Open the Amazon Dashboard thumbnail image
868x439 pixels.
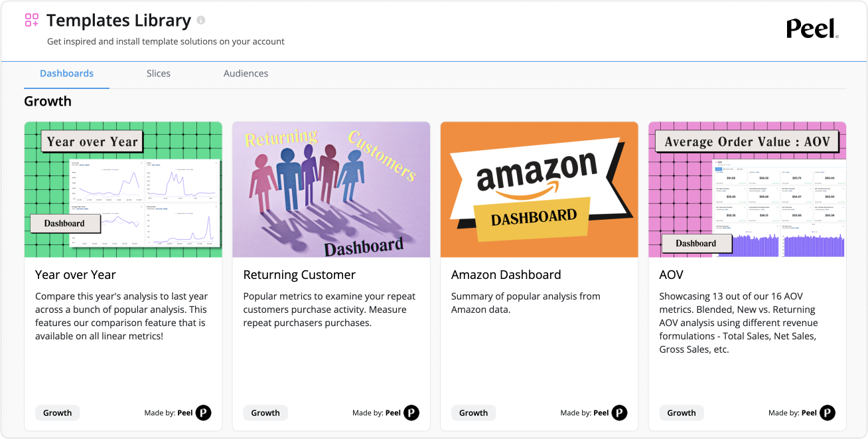(x=540, y=189)
